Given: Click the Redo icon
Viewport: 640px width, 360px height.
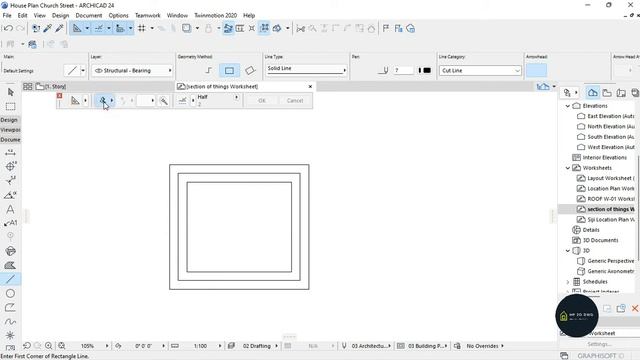Looking at the screenshot, I should pyautogui.click(x=20, y=28).
